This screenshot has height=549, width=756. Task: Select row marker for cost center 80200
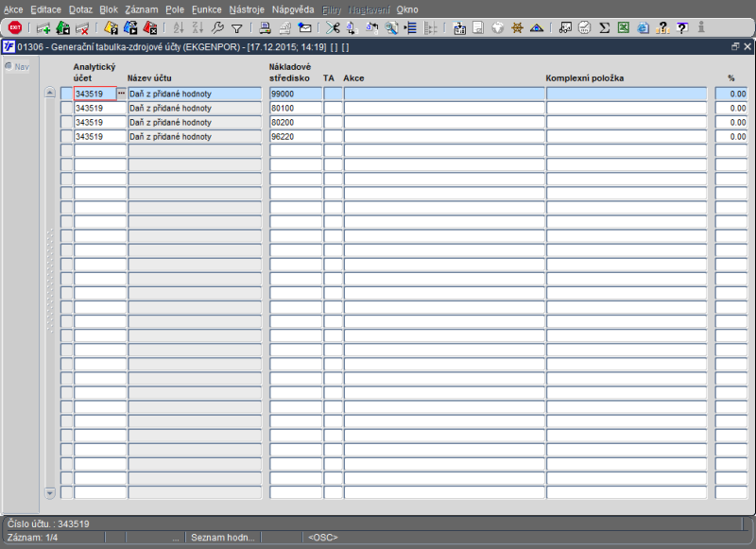point(66,123)
